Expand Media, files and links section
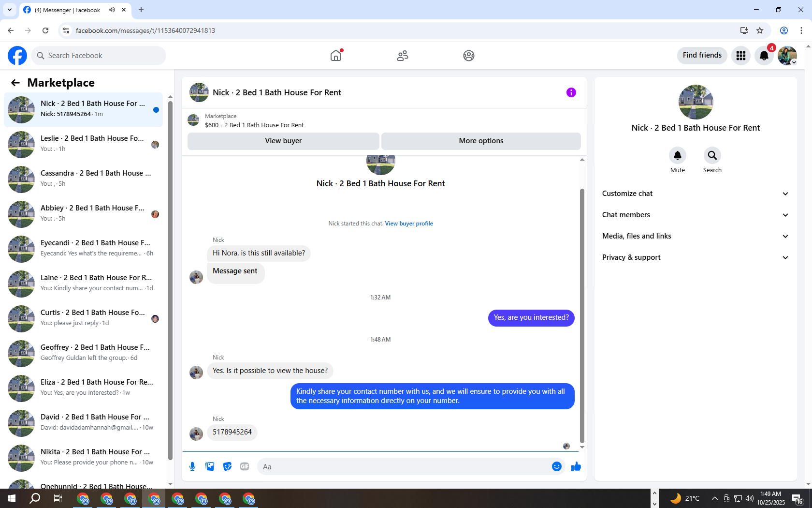 tap(696, 236)
